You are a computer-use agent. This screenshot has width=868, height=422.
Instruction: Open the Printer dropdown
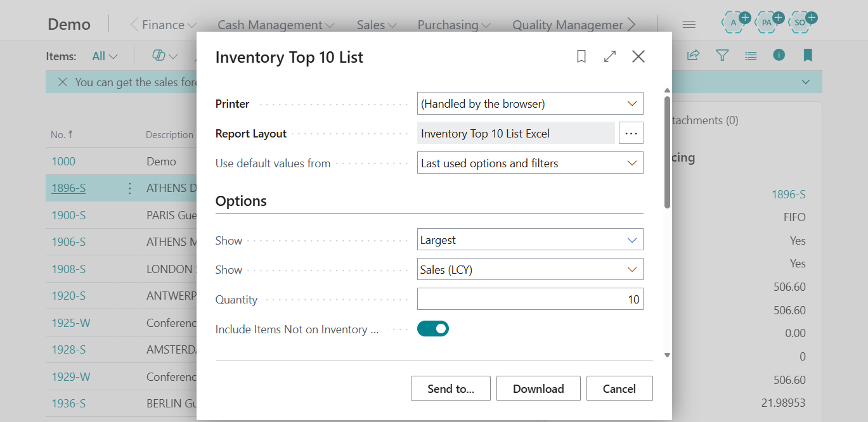pyautogui.click(x=632, y=103)
